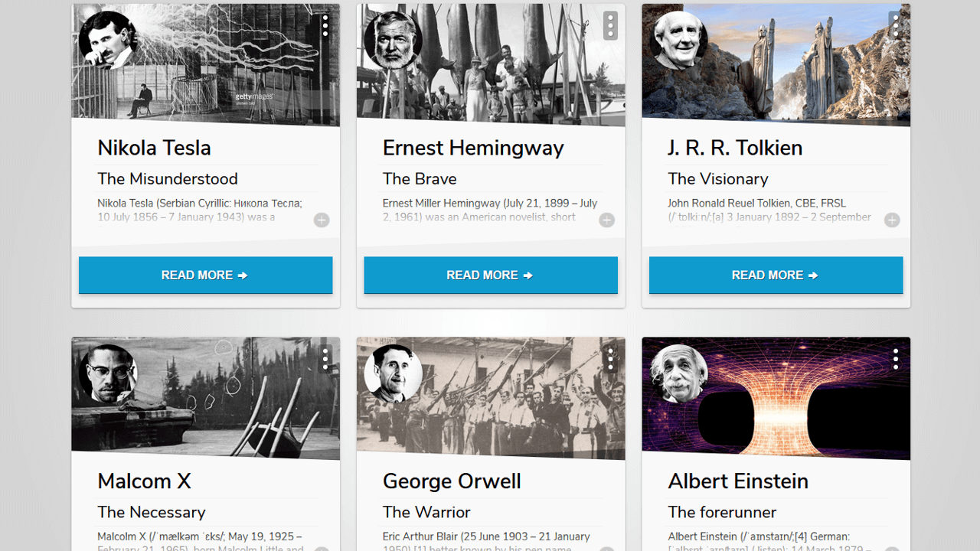Click George Orwell's round portrait avatar
This screenshot has height=551, width=980.
point(393,374)
